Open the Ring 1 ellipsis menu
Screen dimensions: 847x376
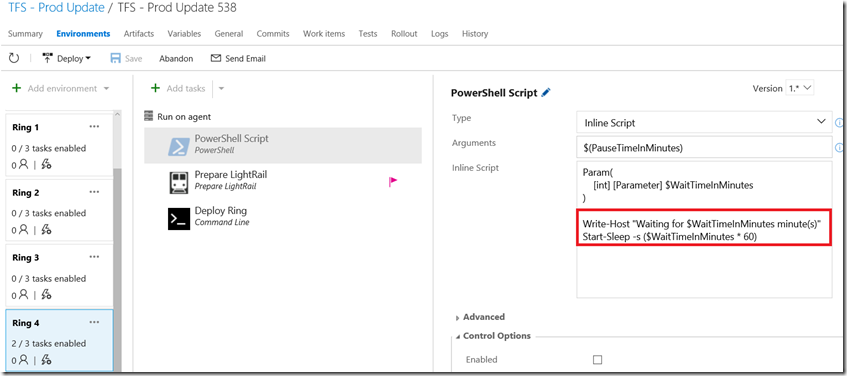[x=95, y=127]
